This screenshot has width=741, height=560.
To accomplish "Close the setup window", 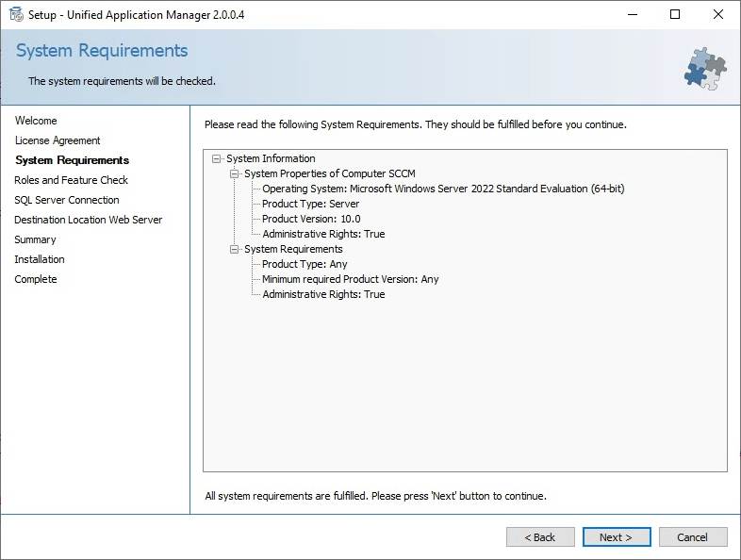I will (x=718, y=15).
